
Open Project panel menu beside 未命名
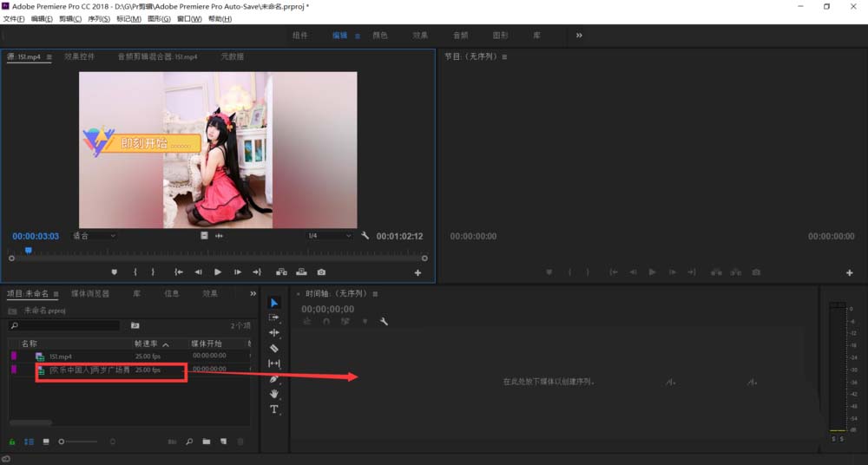click(x=56, y=294)
